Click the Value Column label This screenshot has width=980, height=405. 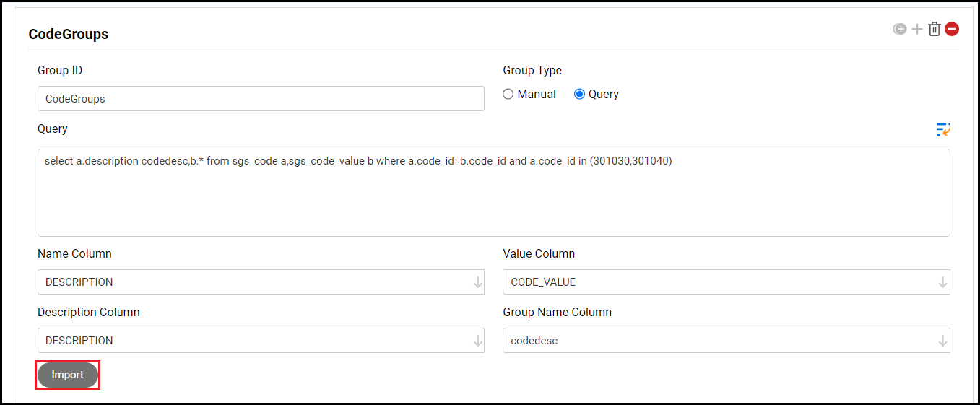coord(539,253)
